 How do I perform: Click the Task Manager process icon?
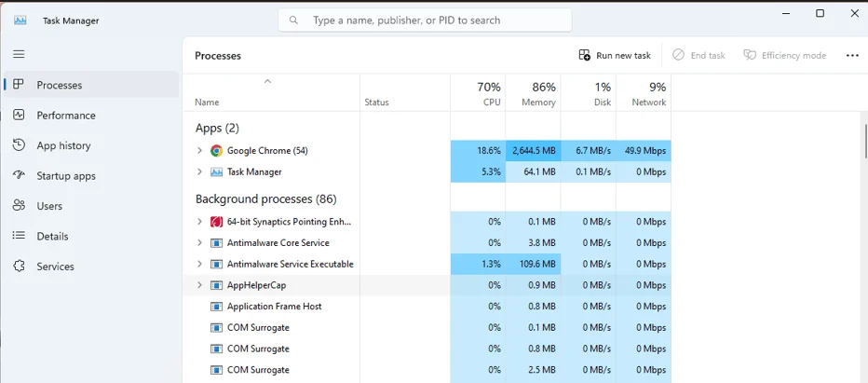[x=216, y=171]
